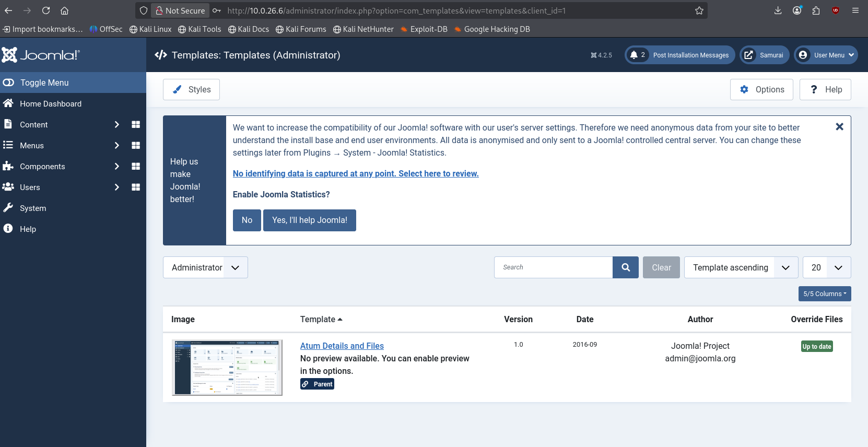Open Content dashboard grid icon

(136, 124)
